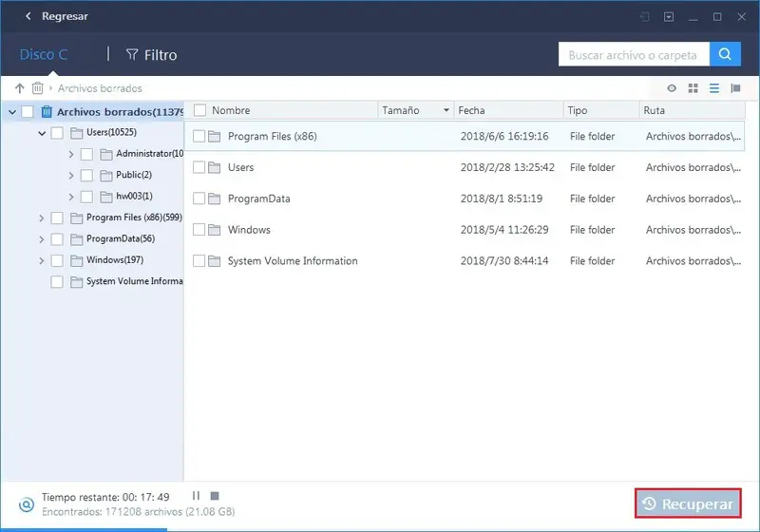Check the Administrator tree checkbox
Screen dimensions: 760x532
(x=86, y=154)
